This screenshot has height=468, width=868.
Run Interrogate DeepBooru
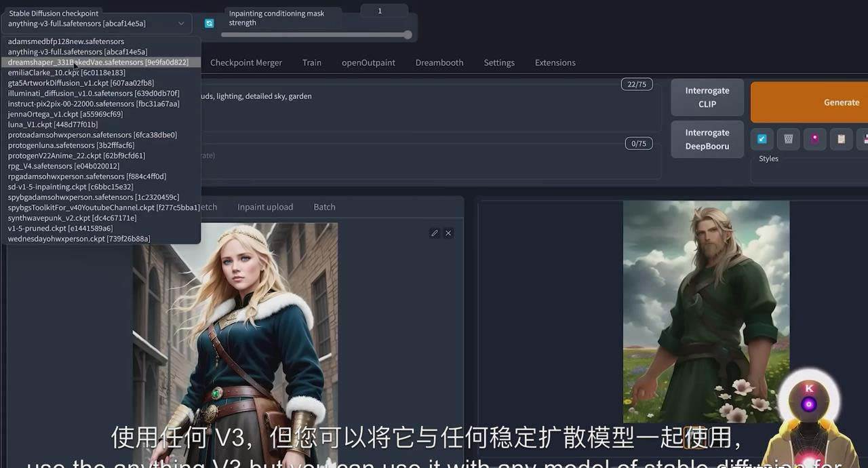point(707,139)
